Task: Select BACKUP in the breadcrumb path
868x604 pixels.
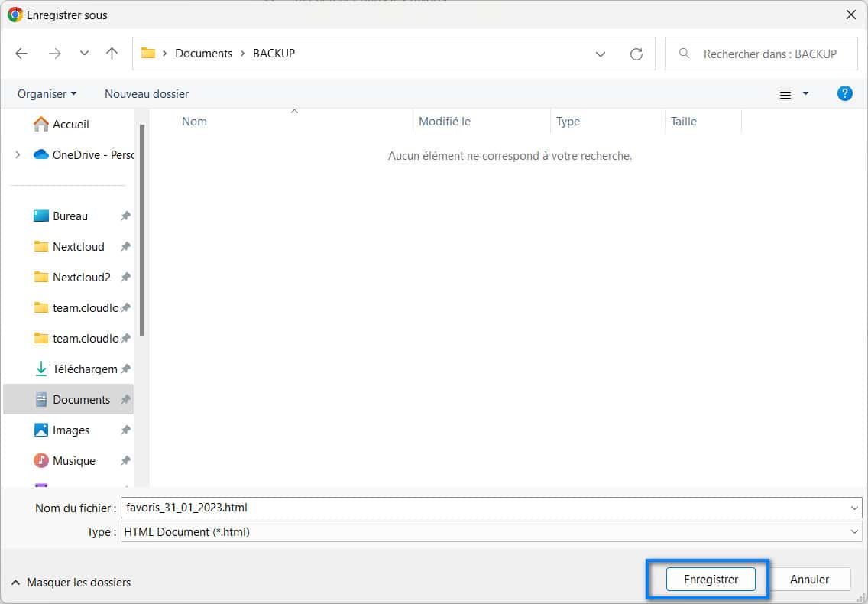Action: (274, 54)
